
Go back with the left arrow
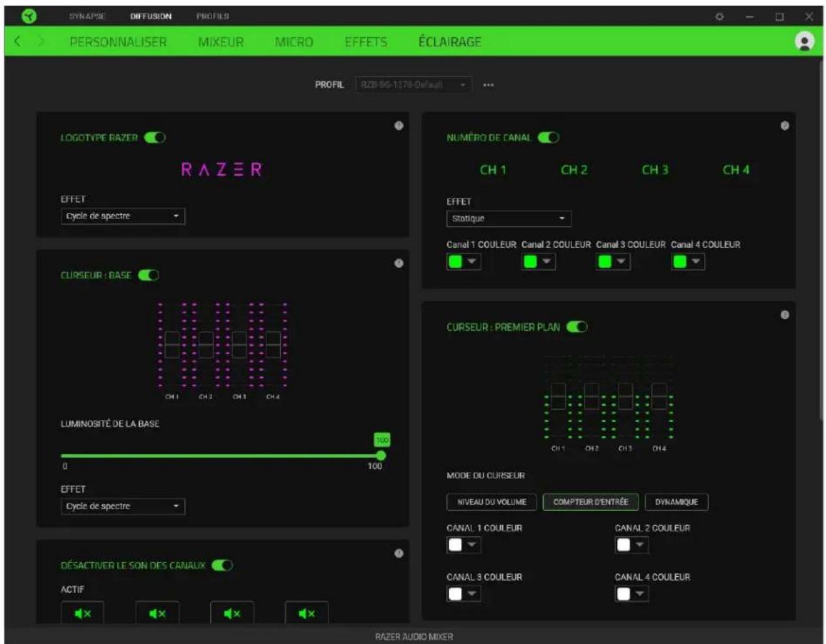[x=18, y=42]
